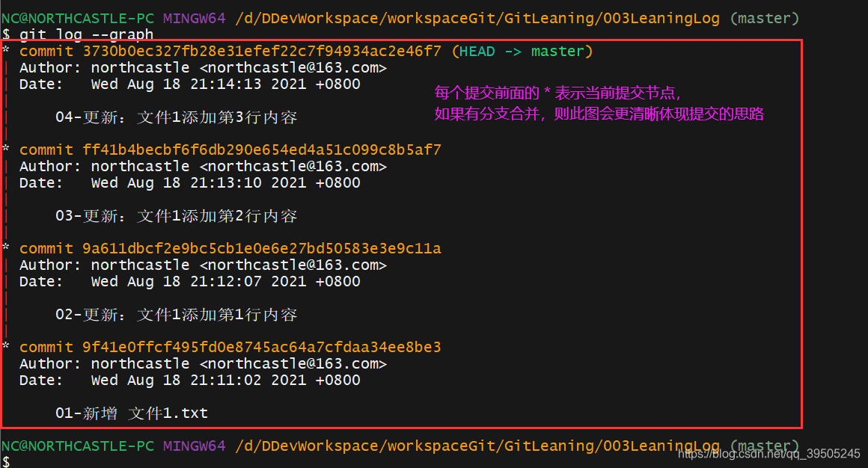Click the date "Wed Aug 18 21:14:13 2021"
868x468 pixels.
click(x=199, y=84)
